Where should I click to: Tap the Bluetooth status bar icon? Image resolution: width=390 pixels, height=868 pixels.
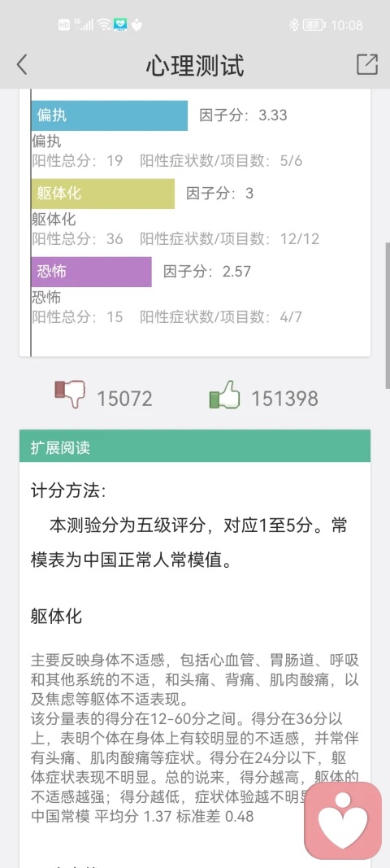click(293, 25)
